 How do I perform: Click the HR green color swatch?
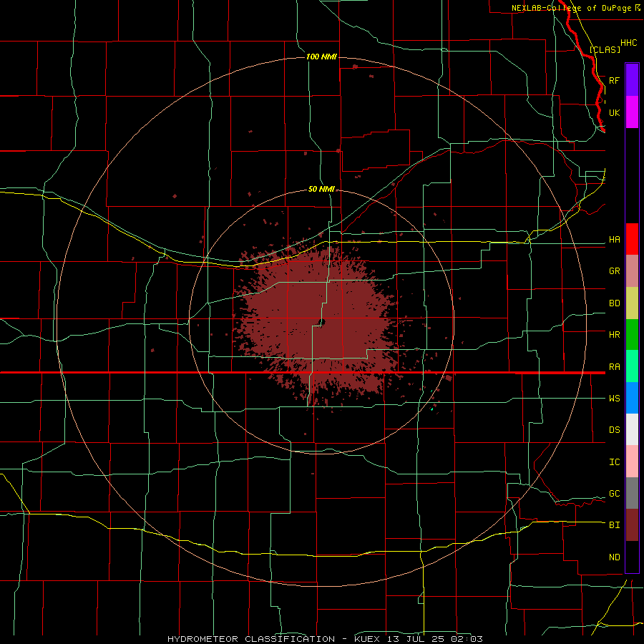tap(632, 335)
